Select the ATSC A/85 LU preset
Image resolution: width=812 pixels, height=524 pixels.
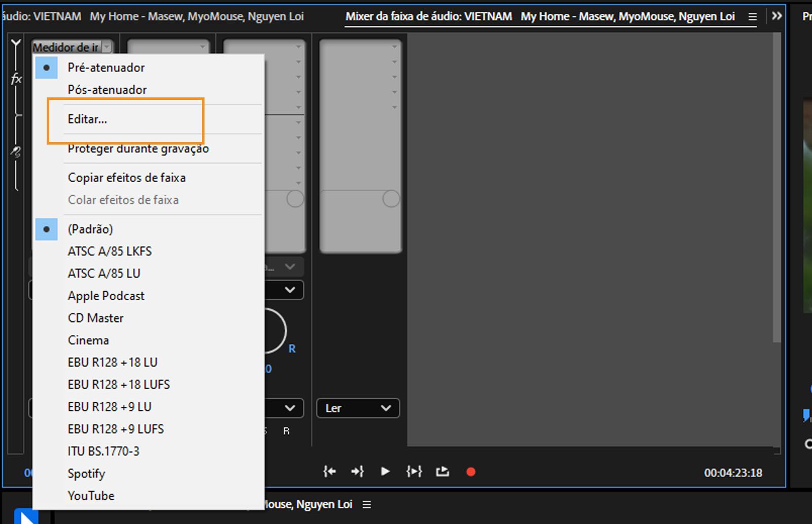(148, 273)
